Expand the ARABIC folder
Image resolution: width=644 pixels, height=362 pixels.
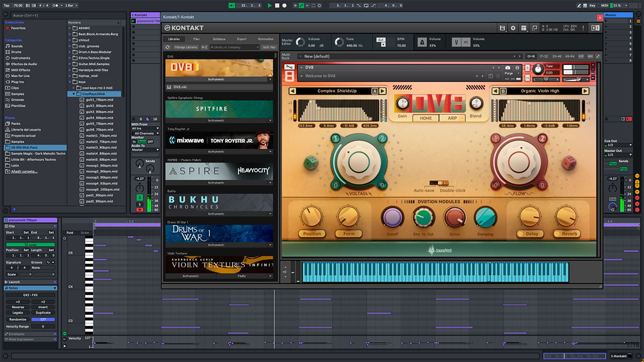[x=70, y=28]
